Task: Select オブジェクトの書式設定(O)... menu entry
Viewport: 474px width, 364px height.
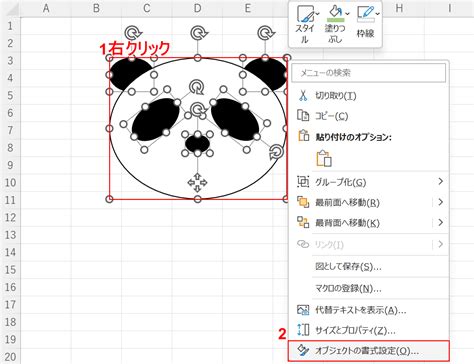Action: [368, 351]
